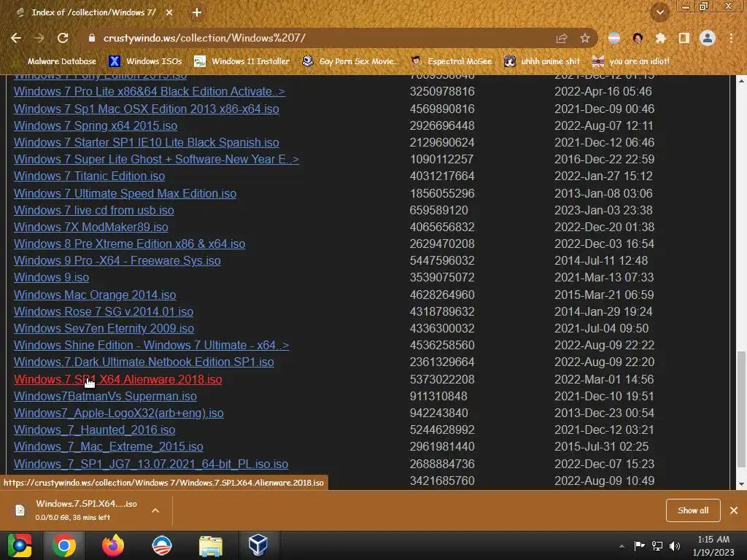Open the Chrome profile avatar menu

click(708, 38)
